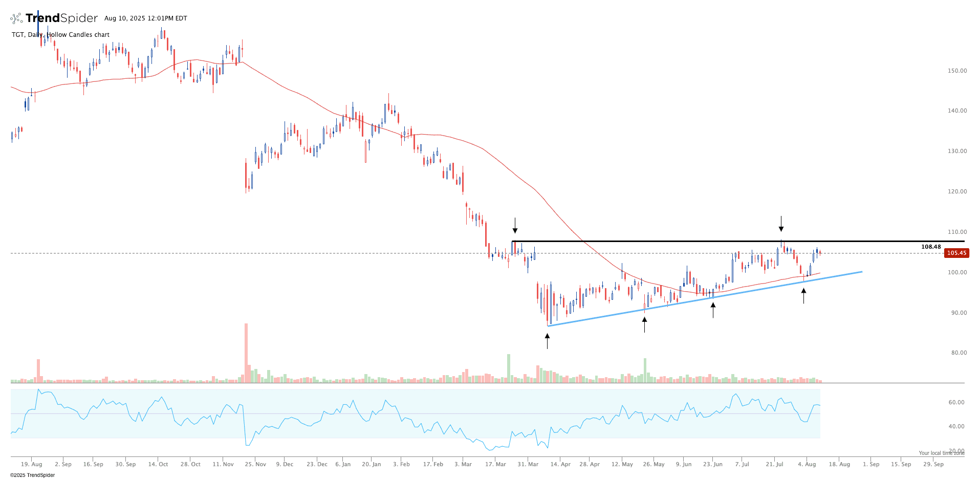Select the down arrow above the late-March high
The width and height of the screenshot is (980, 480).
pyautogui.click(x=515, y=226)
